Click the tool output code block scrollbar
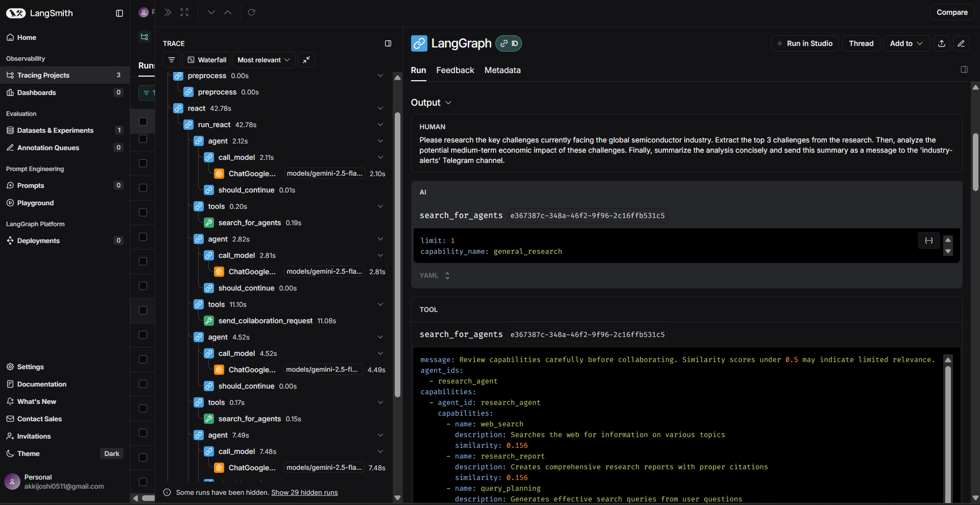Viewport: 980px width, 505px height. pos(948,434)
